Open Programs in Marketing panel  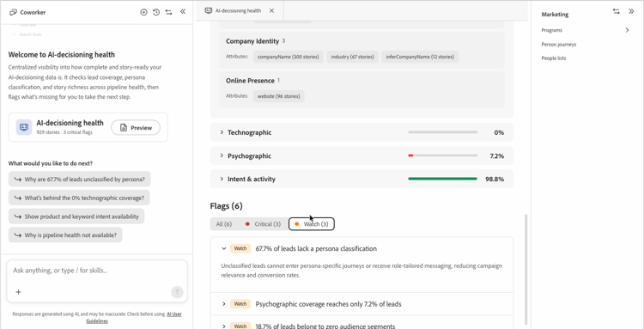(x=551, y=30)
